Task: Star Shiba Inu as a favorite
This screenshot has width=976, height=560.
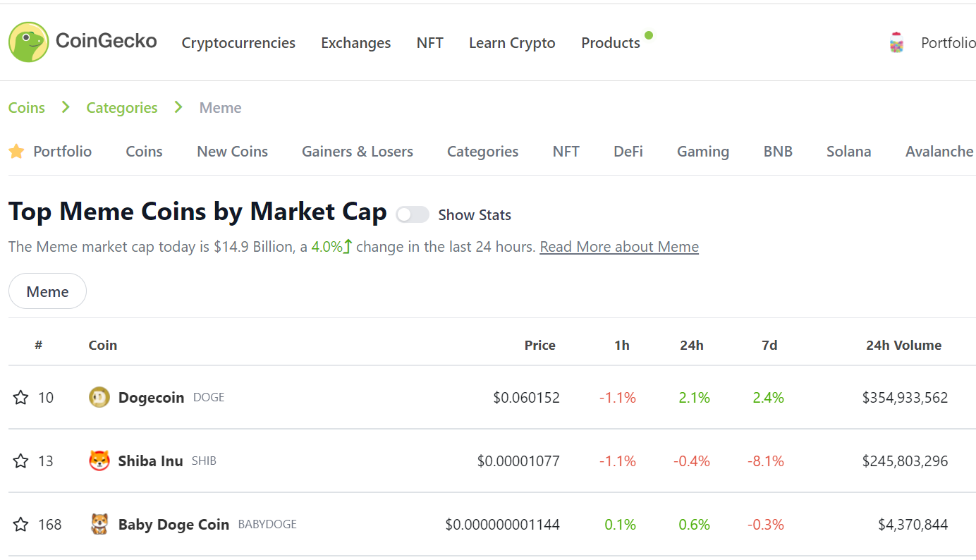Action: [21, 461]
